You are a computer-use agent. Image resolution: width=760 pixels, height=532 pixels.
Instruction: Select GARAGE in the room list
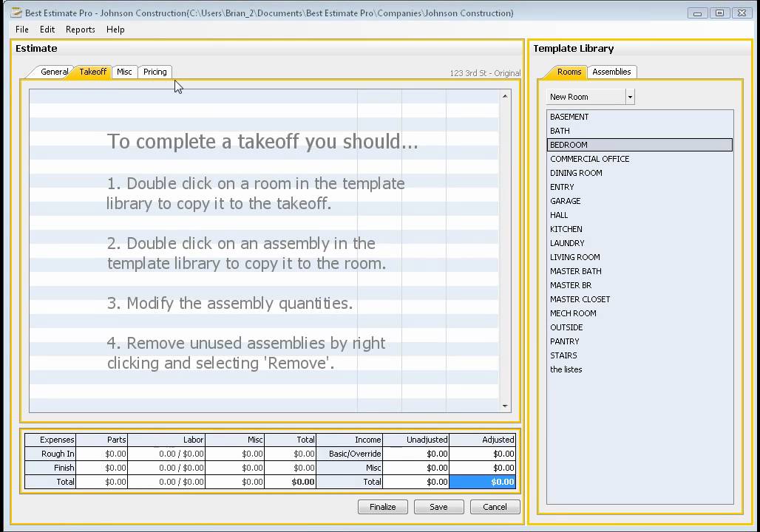coord(639,201)
